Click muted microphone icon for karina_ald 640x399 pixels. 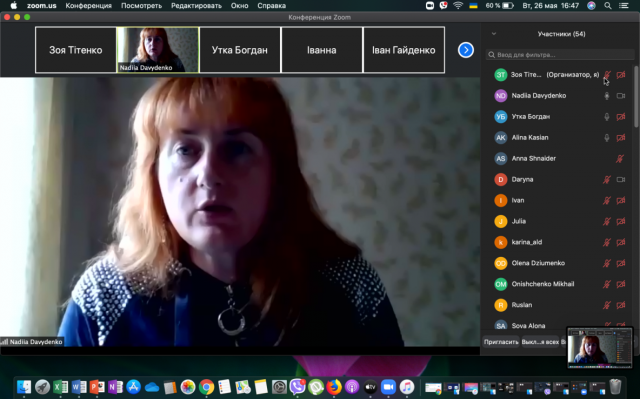pos(607,242)
